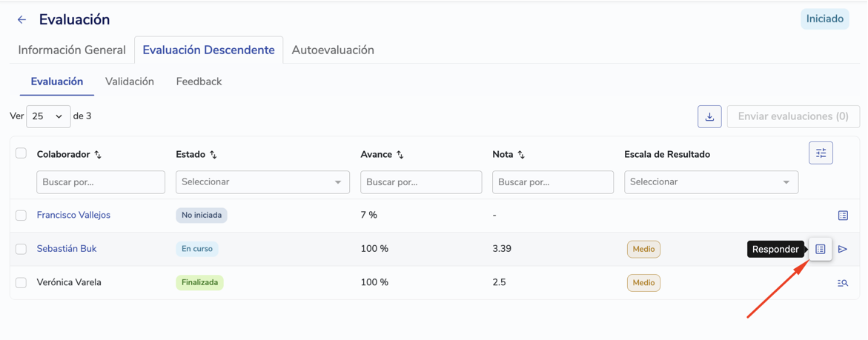Open Sebastián Buk collaborator link
This screenshot has height=340, width=868.
(67, 249)
